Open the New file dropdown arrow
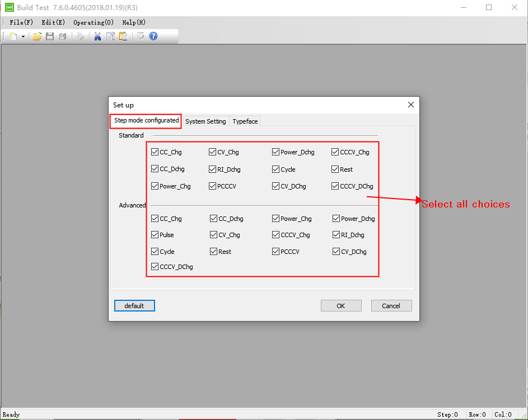 tap(23, 36)
